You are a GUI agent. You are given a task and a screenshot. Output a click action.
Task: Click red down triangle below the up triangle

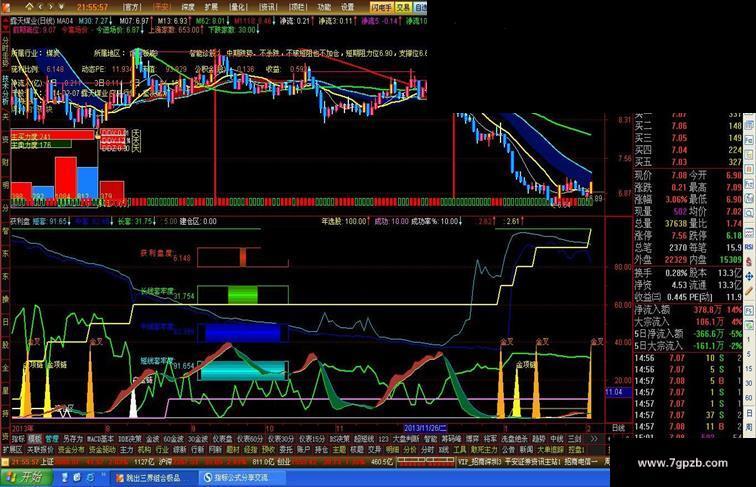coord(6,29)
